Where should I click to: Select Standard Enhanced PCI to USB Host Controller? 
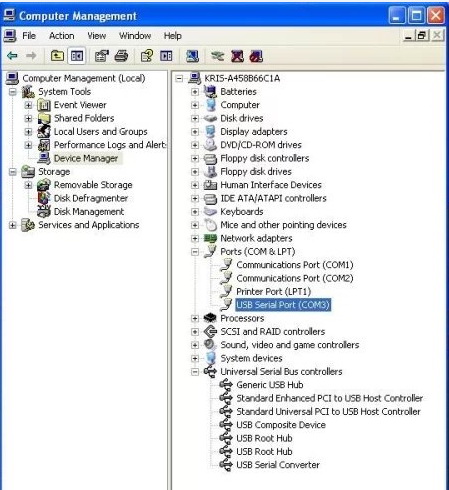(x=329, y=398)
